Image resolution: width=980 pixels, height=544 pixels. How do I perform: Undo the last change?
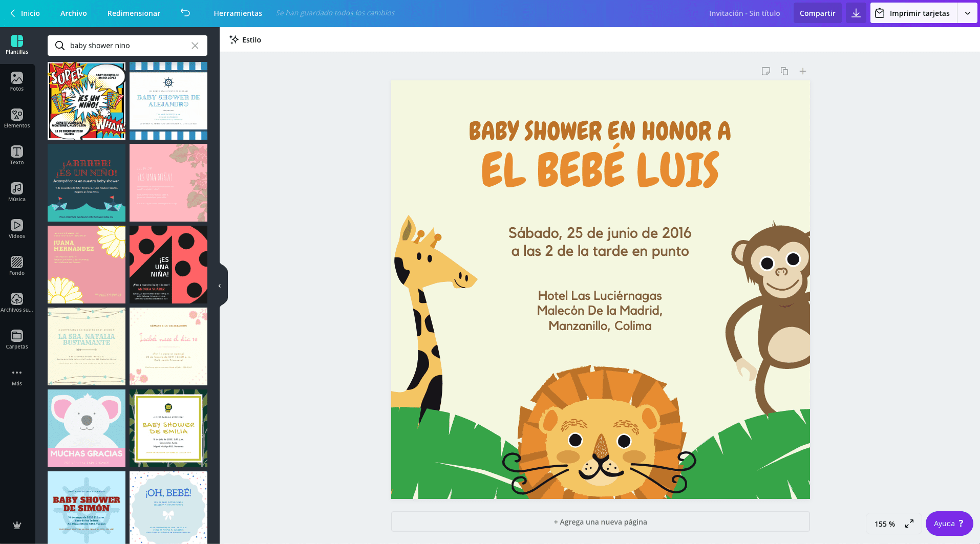(185, 13)
